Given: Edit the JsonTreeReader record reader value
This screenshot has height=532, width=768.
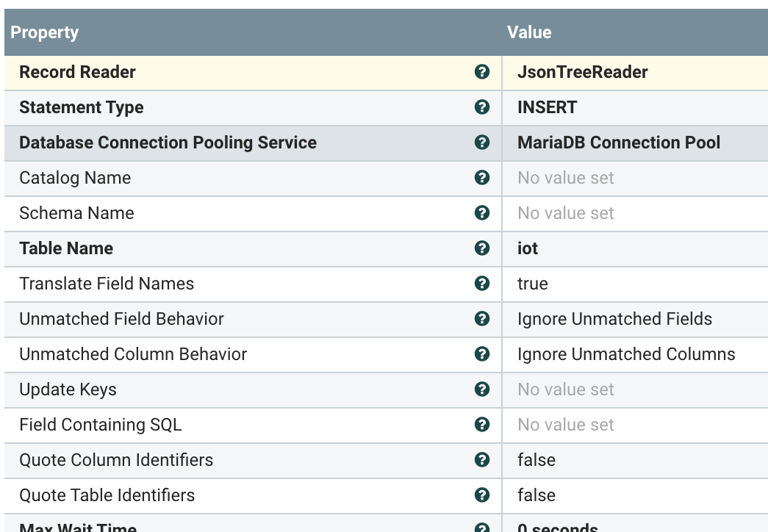Looking at the screenshot, I should pyautogui.click(x=582, y=72).
